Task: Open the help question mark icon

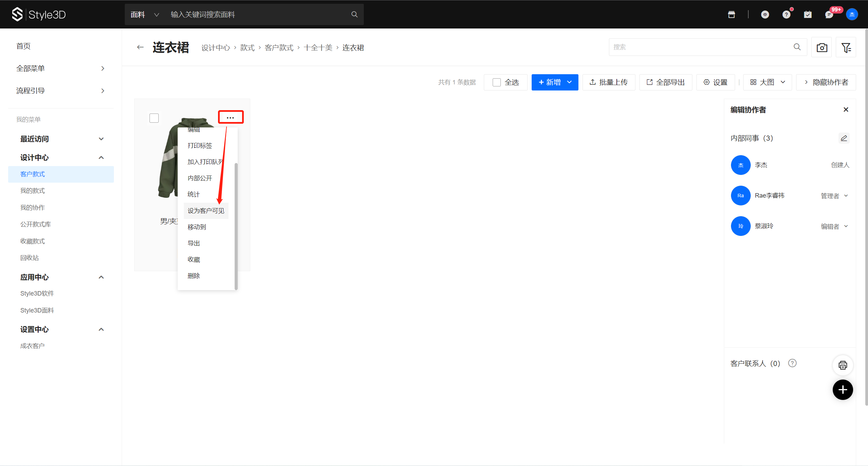Action: click(786, 15)
